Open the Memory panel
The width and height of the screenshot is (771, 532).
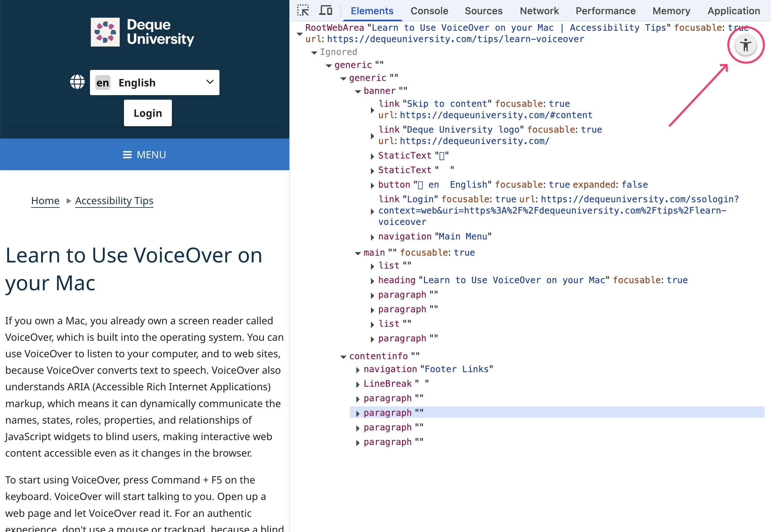[671, 10]
